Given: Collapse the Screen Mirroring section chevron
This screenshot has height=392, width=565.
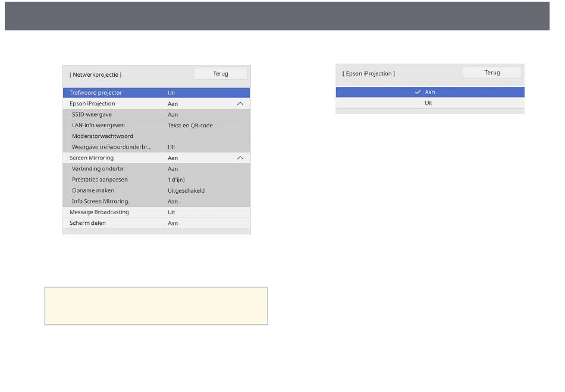Looking at the screenshot, I should tap(240, 158).
